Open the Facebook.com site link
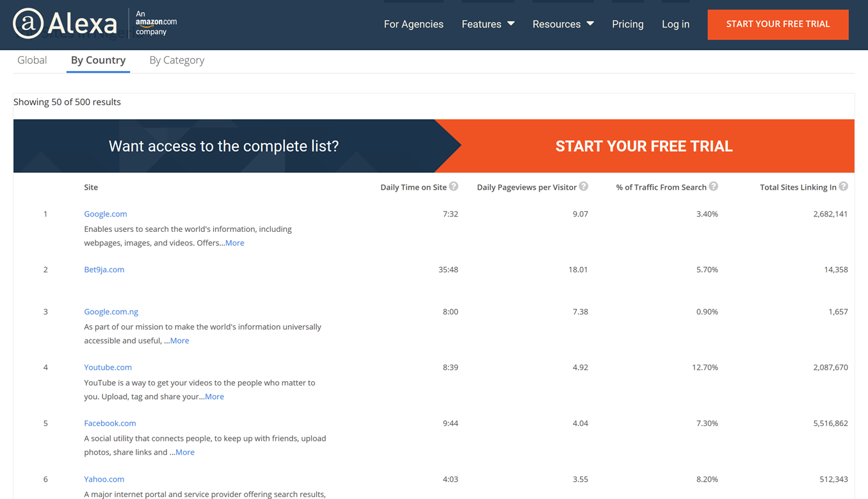The height and width of the screenshot is (499, 868). point(110,423)
